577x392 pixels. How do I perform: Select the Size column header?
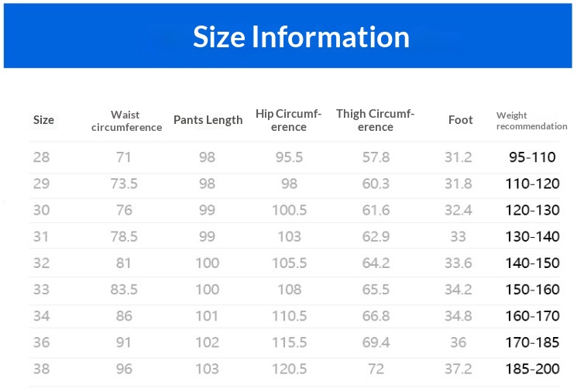44,120
